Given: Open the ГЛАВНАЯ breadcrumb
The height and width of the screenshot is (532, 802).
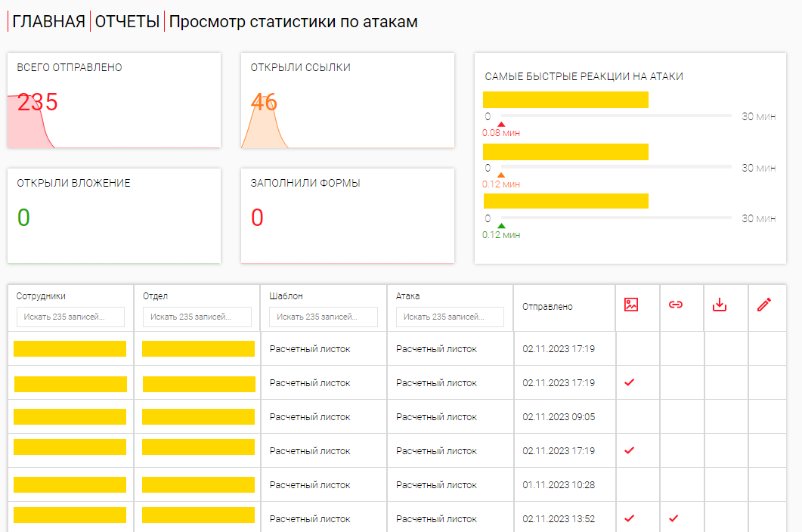Looking at the screenshot, I should point(48,22).
